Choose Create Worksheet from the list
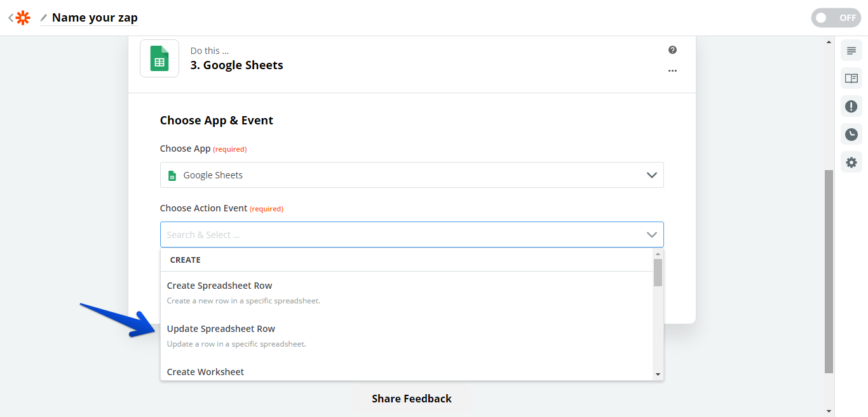This screenshot has width=868, height=417. coord(205,372)
